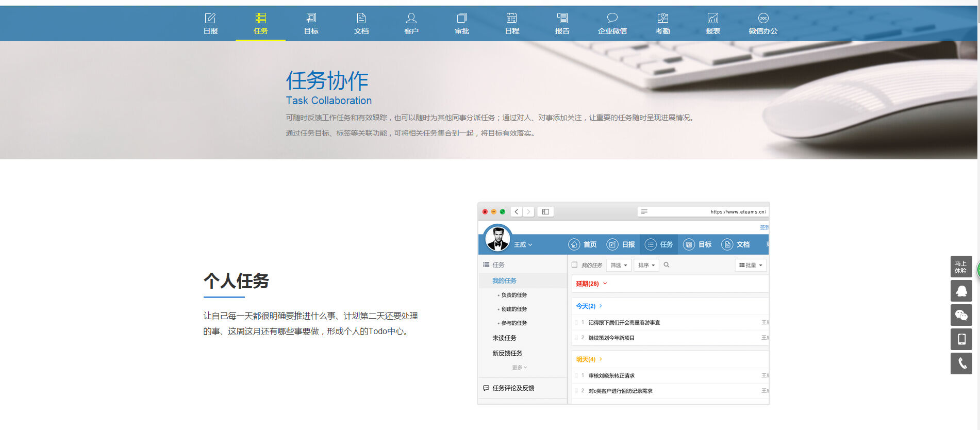Click the 签到 check-in link
980x430 pixels.
point(764,227)
